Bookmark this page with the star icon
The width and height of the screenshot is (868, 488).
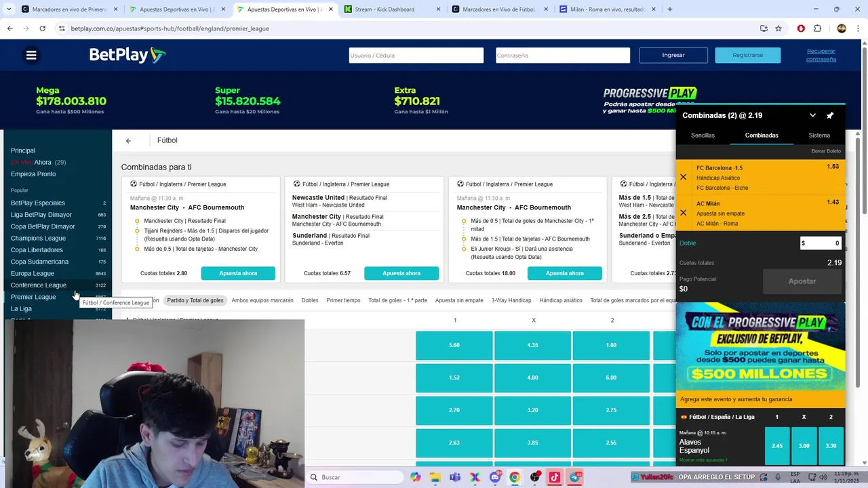778,28
